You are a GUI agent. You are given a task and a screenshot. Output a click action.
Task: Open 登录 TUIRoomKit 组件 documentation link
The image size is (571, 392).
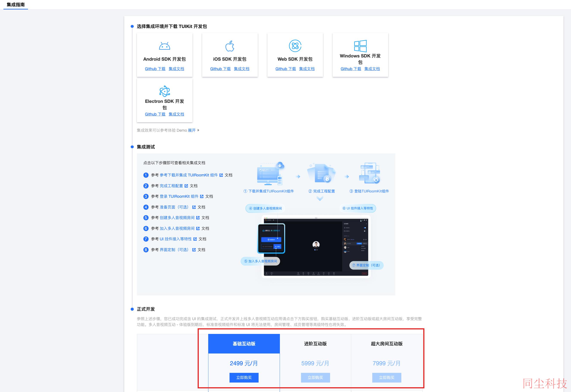coord(179,196)
